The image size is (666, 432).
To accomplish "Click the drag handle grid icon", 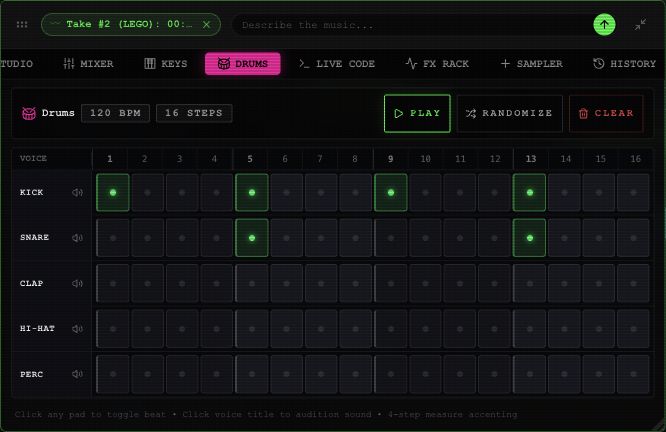I will point(22,25).
